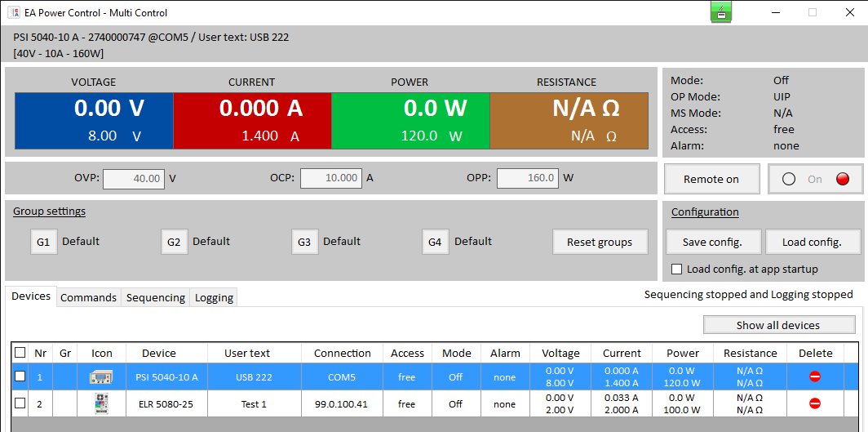Click the PSI 5040-10 A device name cell

(166, 377)
